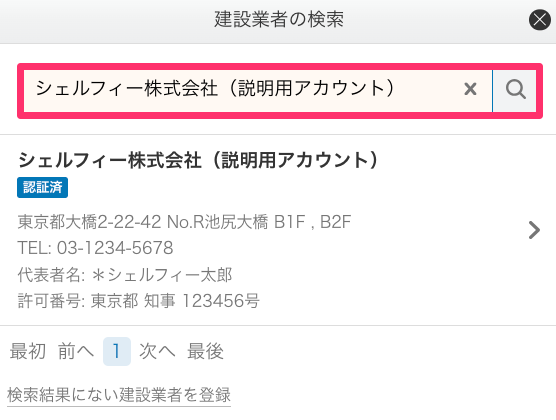Open 検索結果にない建設業者を登録 link

(x=119, y=395)
